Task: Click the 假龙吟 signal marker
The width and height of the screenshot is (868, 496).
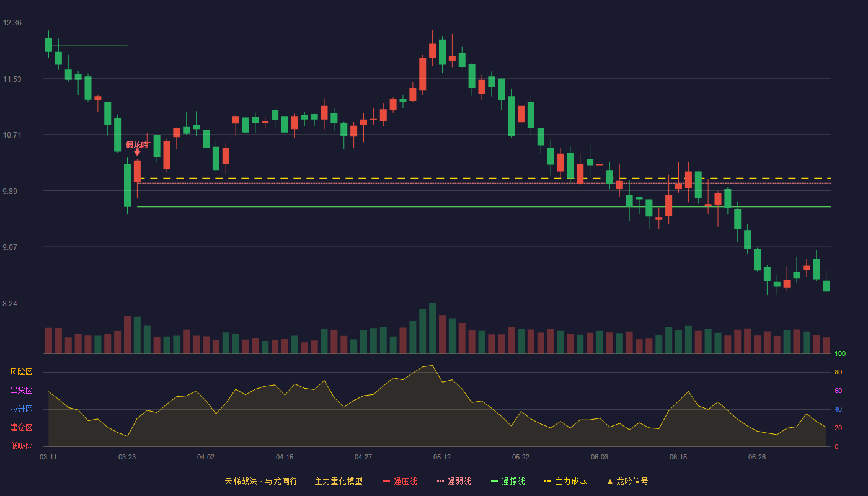Action: 137,148
